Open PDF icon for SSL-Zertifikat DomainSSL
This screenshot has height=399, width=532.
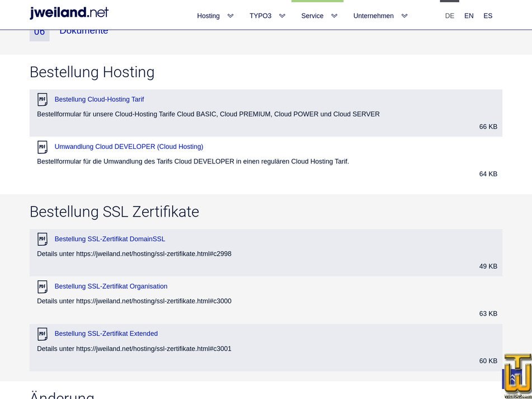pyautogui.click(x=43, y=239)
